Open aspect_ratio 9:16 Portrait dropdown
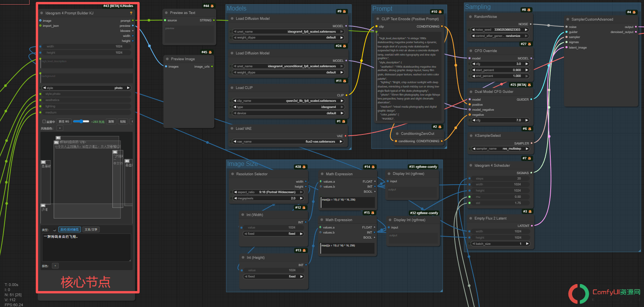644x307 pixels. click(268, 192)
